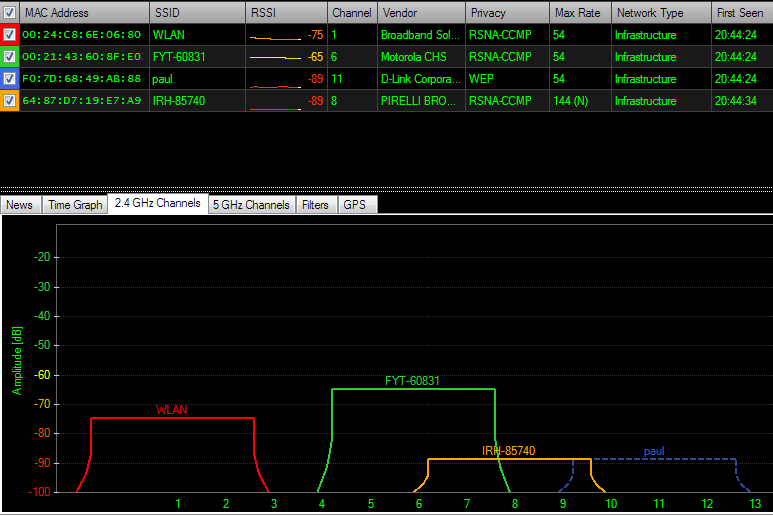This screenshot has width=773, height=516.
Task: Click the Max Rate column header
Action: [576, 13]
